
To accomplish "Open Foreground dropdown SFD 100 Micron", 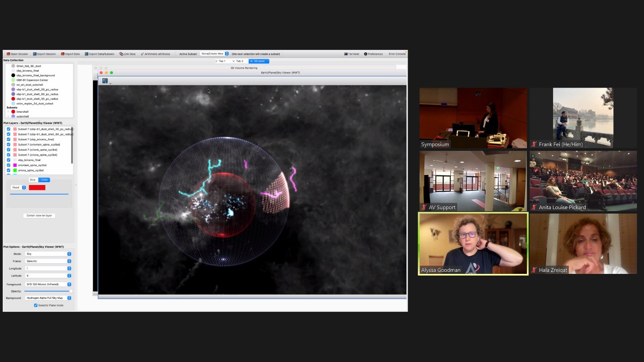I will tap(48, 284).
